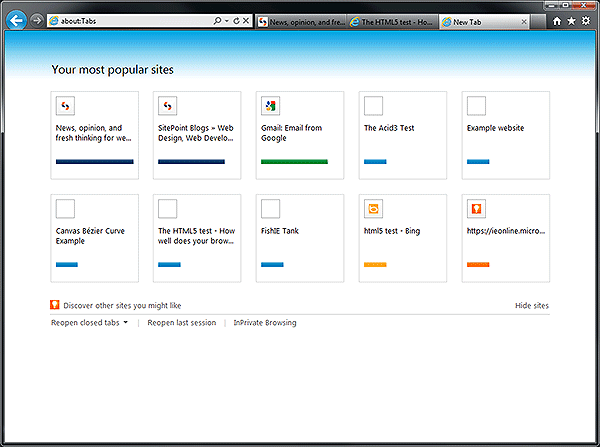The height and width of the screenshot is (447, 600).
Task: Click the search magnifier in address bar
Action: 217,21
